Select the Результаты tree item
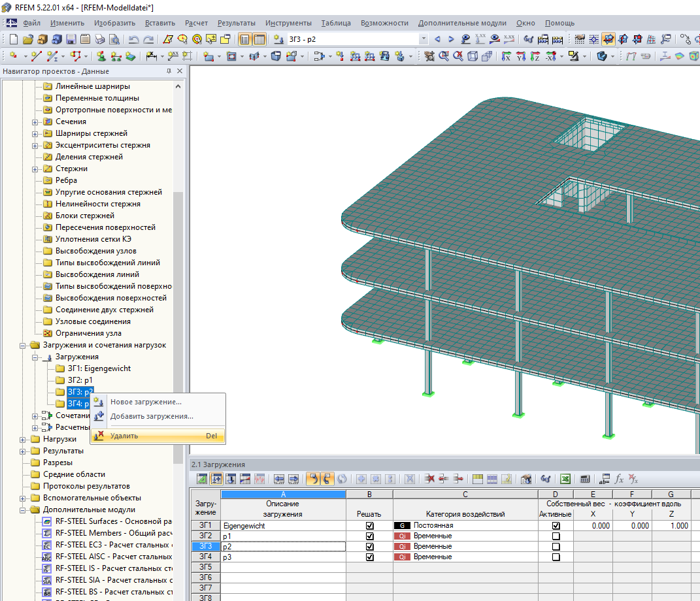The width and height of the screenshot is (700, 601). (x=63, y=451)
